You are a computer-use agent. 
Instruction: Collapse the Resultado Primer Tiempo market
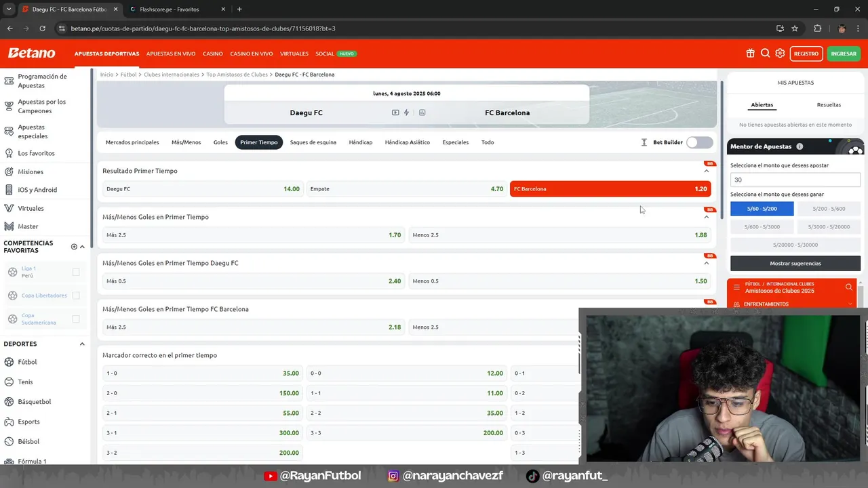click(706, 171)
